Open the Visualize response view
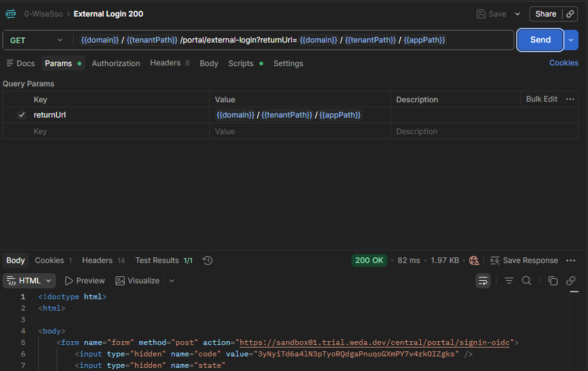Viewport: 588px width, 371px height. (138, 281)
